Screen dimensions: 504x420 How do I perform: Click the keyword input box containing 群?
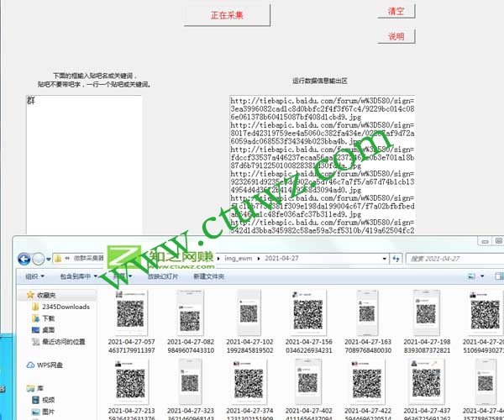pyautogui.click(x=84, y=165)
